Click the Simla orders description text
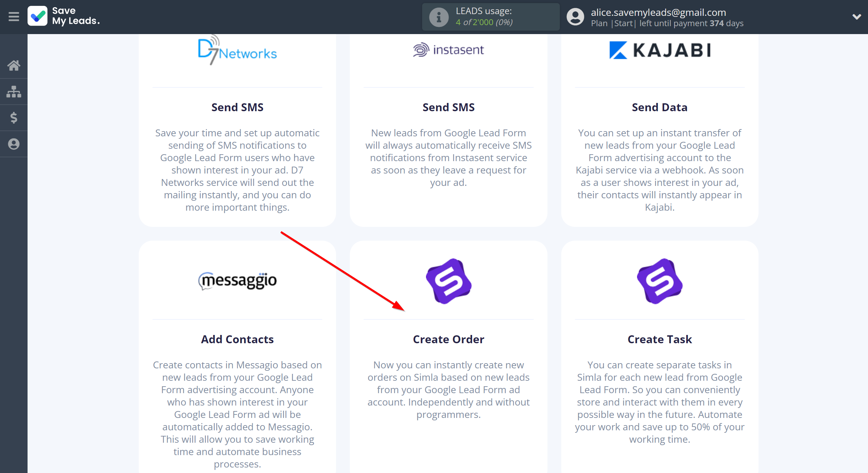The width and height of the screenshot is (868, 473). tap(448, 390)
